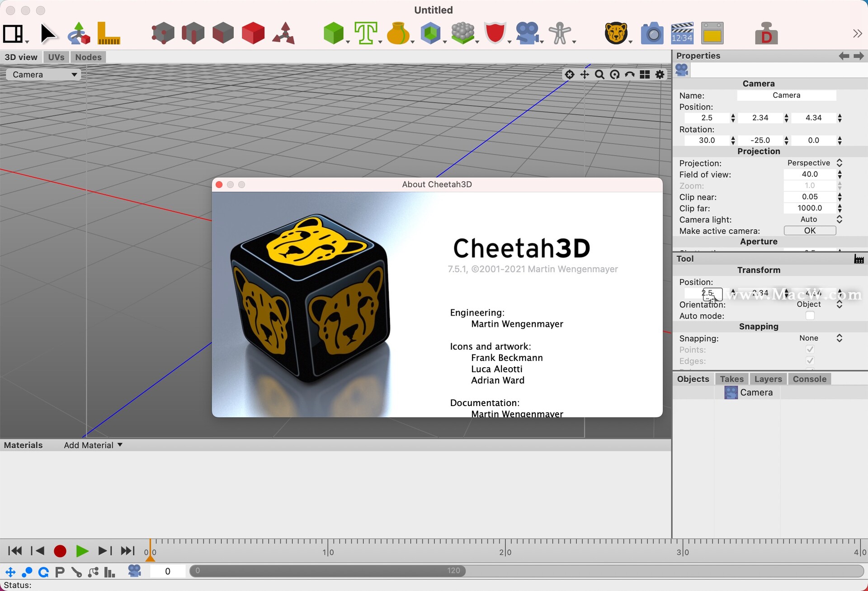Select the joint mode icon
The width and height of the screenshot is (868, 591).
[284, 33]
